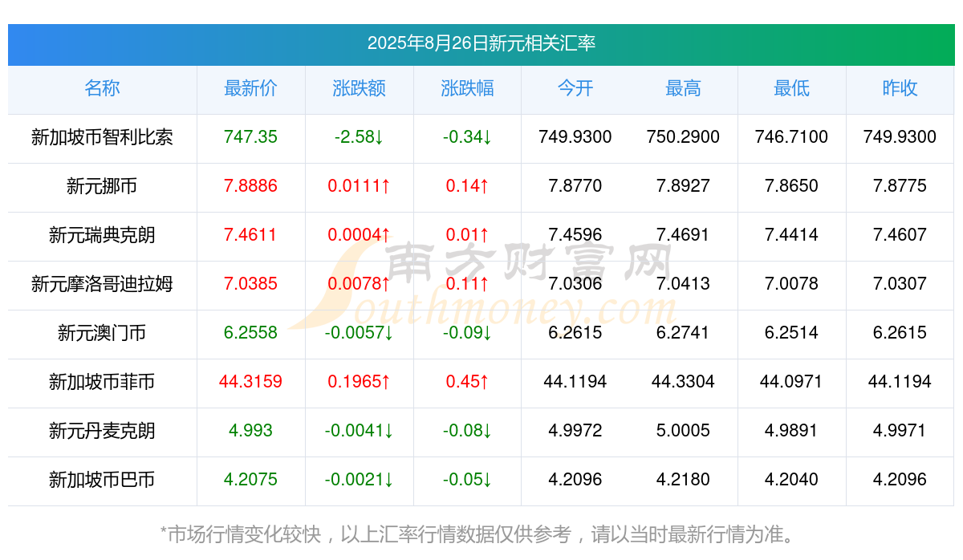Click the opening value 4.9972
Viewport: 963px width, 560px height.
coord(575,431)
